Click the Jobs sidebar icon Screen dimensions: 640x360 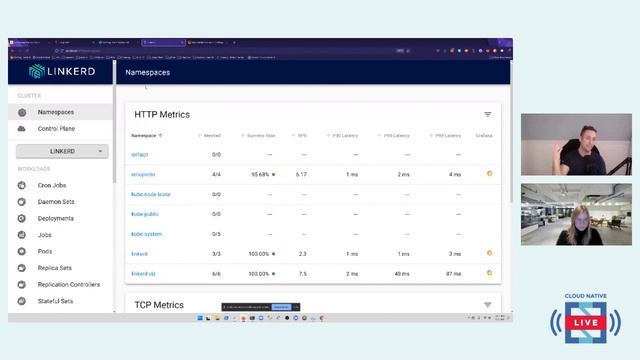(22, 235)
